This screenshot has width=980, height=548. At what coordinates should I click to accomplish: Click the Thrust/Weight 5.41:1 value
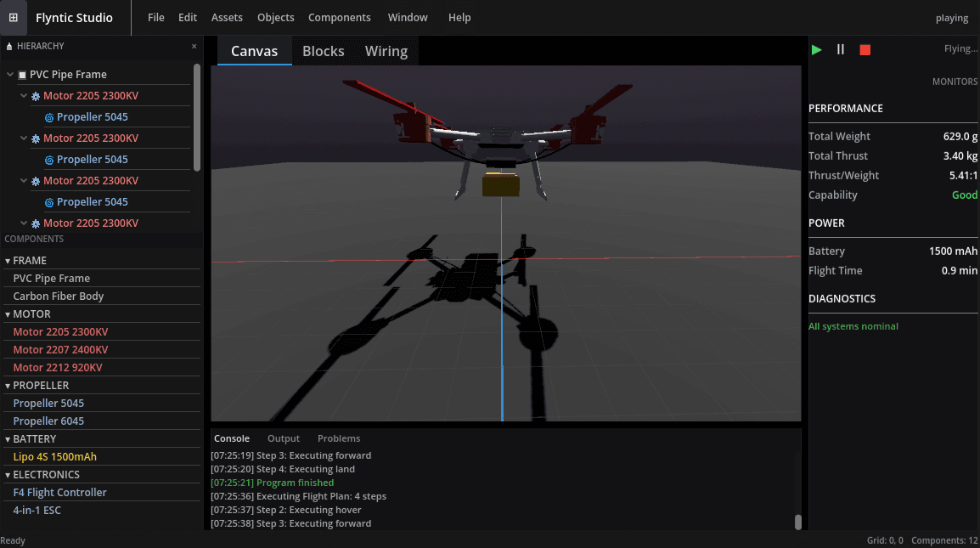pos(963,176)
